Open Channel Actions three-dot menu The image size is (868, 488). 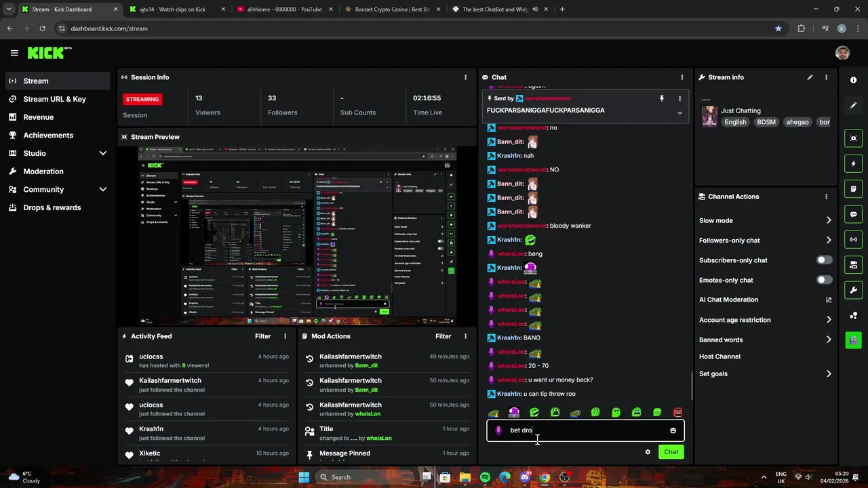(x=826, y=197)
